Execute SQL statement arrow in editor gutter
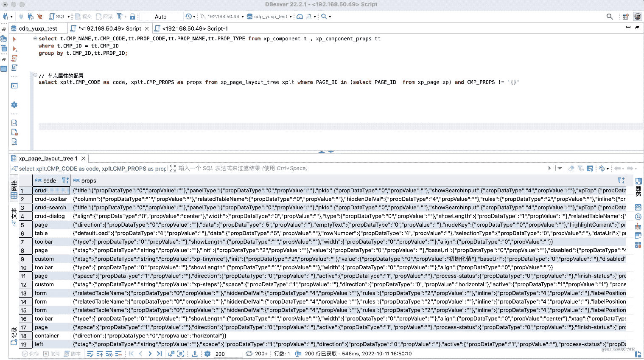644x360 pixels. [x=14, y=39]
